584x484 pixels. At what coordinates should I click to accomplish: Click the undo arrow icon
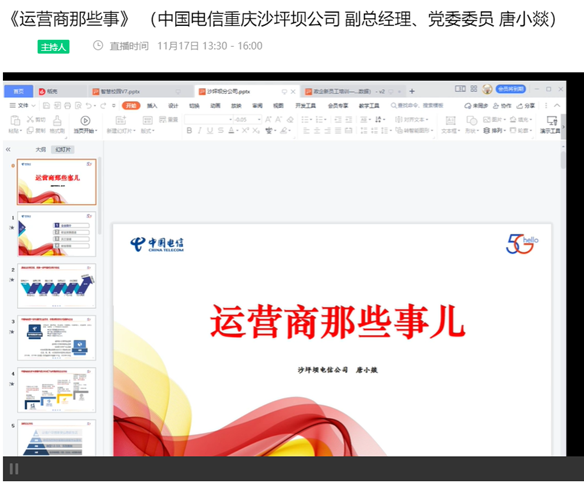(x=88, y=106)
